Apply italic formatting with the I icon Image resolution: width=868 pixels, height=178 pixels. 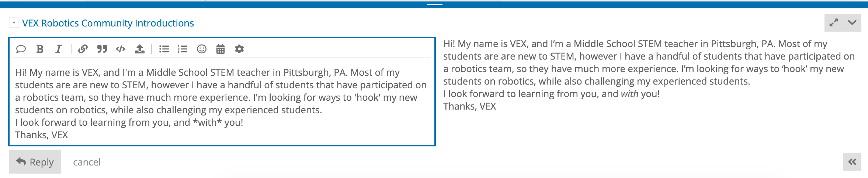[58, 49]
